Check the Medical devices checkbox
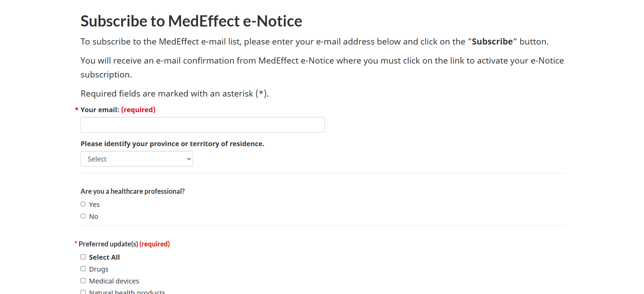 click(83, 281)
